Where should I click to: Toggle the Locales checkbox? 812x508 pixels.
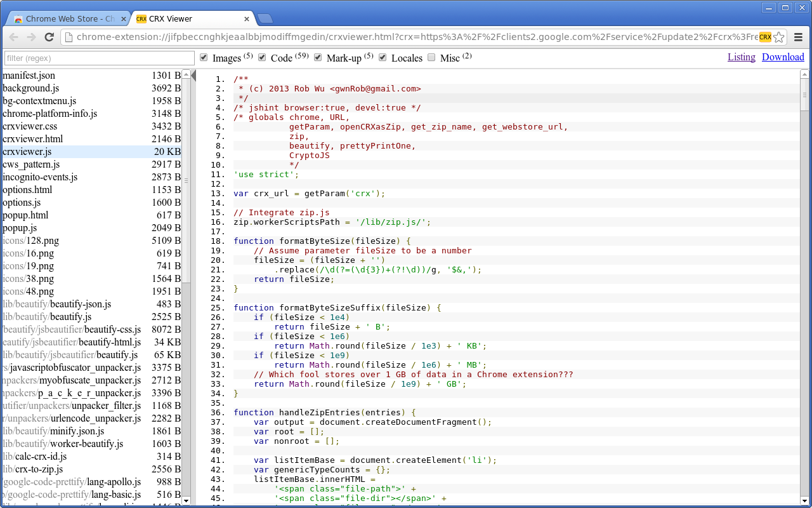pos(383,57)
